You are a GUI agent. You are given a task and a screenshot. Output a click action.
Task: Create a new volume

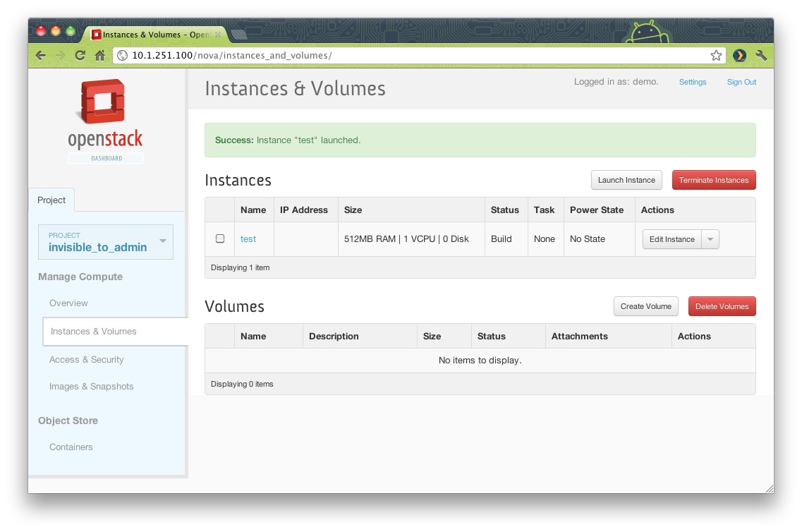(645, 306)
